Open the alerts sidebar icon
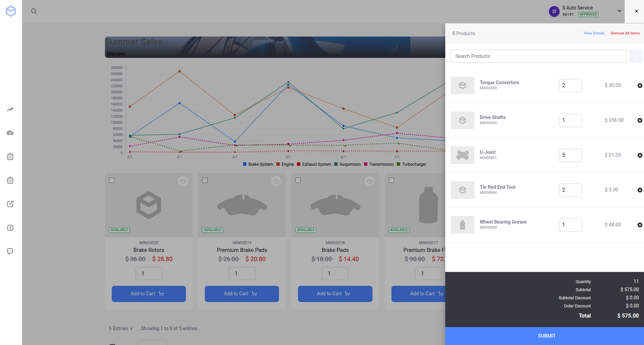 (10, 228)
